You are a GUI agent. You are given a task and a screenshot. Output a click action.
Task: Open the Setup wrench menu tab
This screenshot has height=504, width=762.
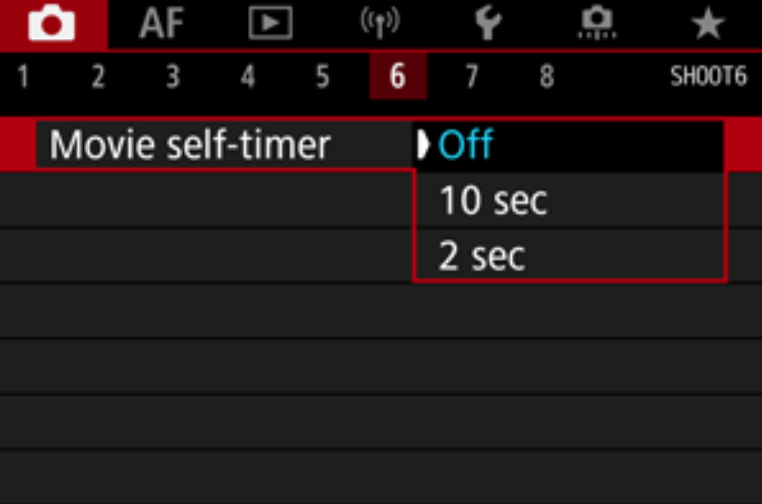[489, 24]
